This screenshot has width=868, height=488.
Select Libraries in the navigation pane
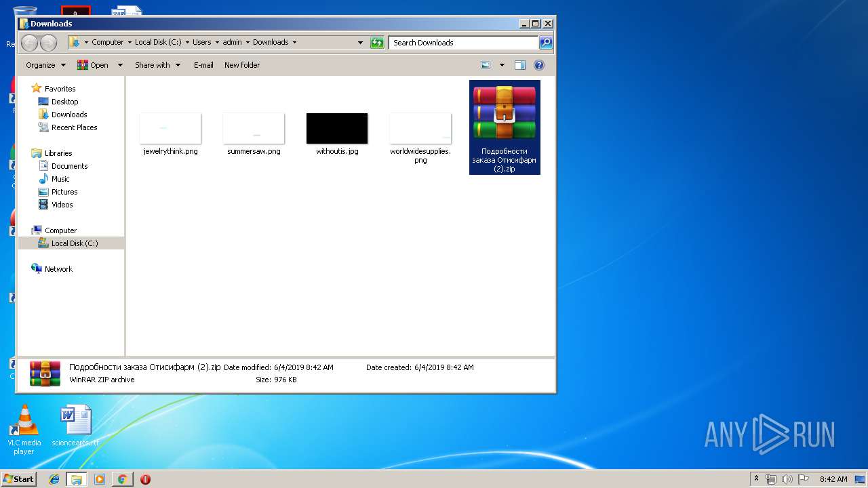point(58,153)
